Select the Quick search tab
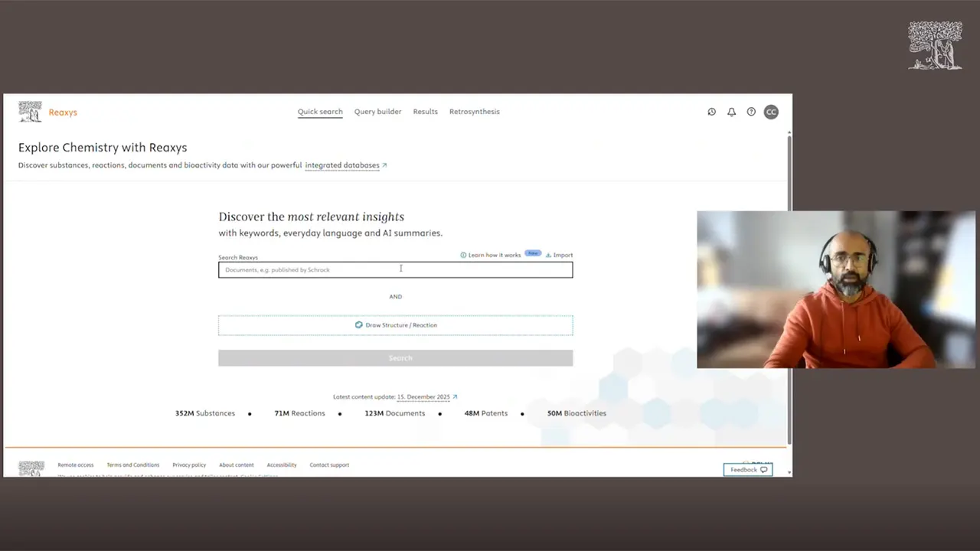 [x=319, y=112]
